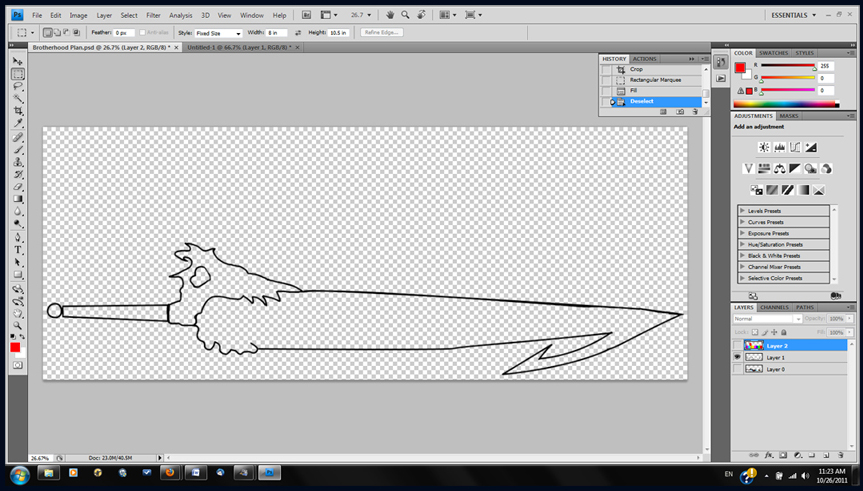Select the Lasso tool
This screenshot has width=863, height=491.
(18, 86)
